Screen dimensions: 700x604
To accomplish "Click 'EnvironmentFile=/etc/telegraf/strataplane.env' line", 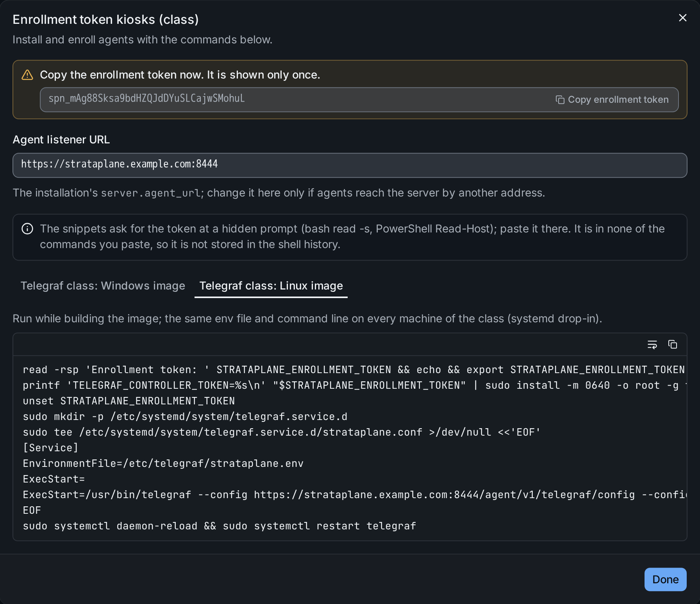I will 163,464.
